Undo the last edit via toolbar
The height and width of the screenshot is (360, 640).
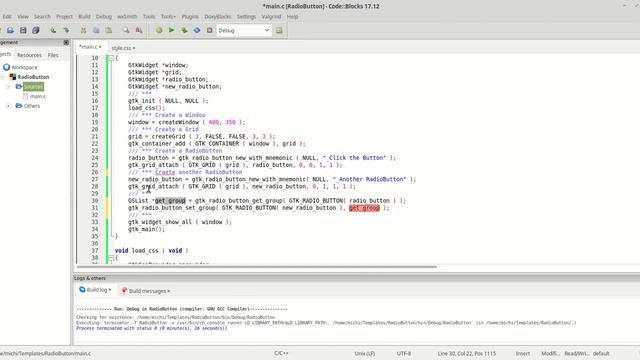pos(53,31)
